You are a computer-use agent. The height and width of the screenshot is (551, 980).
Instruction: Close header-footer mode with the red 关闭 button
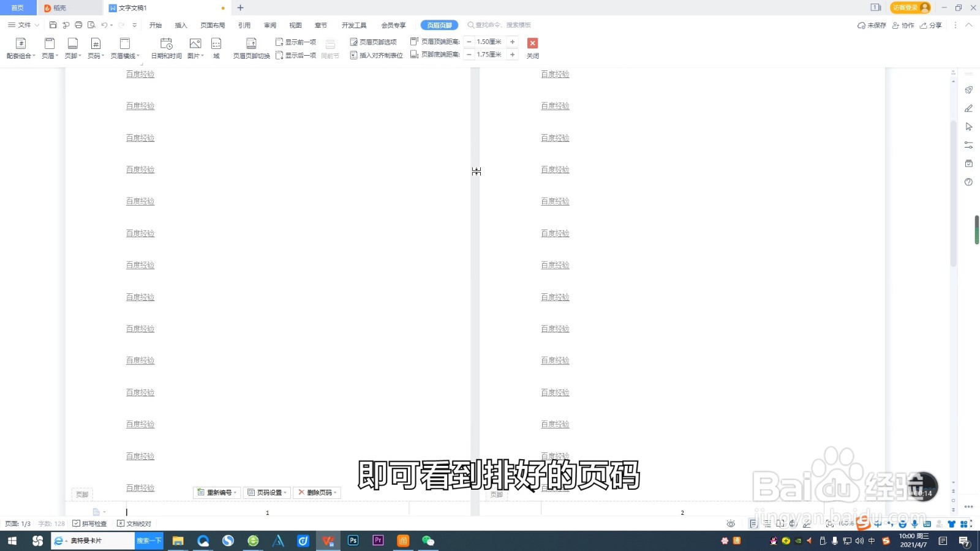(533, 48)
